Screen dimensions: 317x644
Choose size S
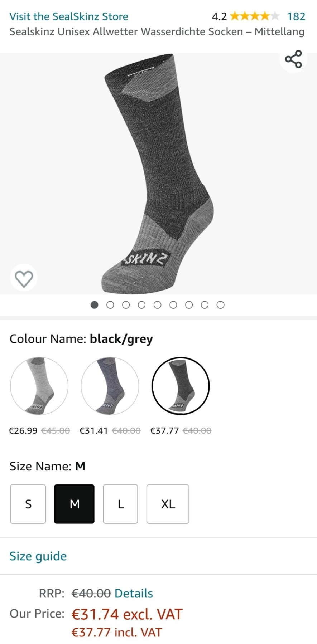(28, 504)
